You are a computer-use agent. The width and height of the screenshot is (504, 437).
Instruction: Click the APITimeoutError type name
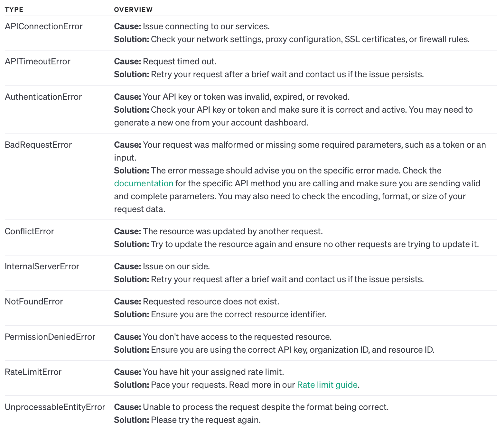[37, 61]
